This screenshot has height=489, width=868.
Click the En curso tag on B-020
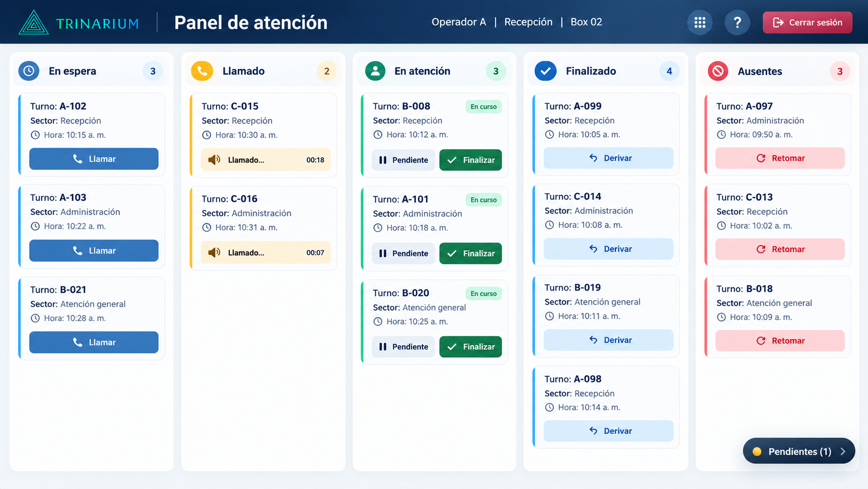(483, 294)
